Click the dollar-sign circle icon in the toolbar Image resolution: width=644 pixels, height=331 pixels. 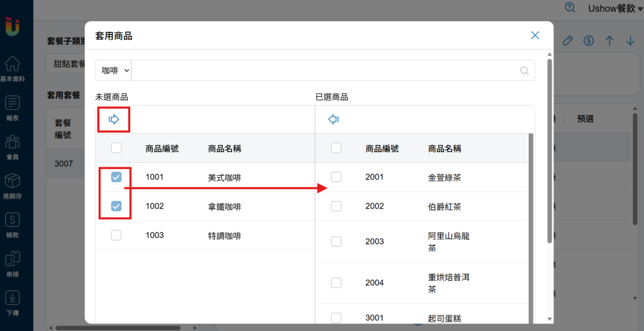click(589, 40)
